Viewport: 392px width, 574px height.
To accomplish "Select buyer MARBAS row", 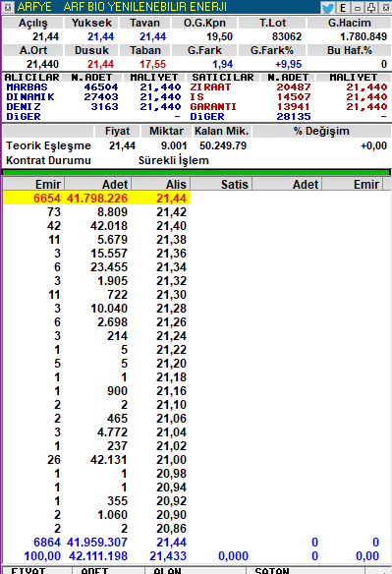I will click(93, 87).
